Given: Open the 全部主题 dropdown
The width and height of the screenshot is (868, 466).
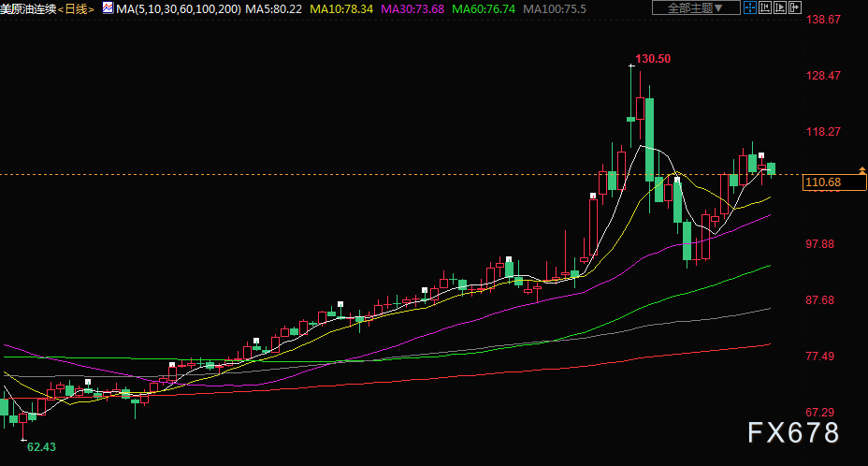Looking at the screenshot, I should pos(696,7).
